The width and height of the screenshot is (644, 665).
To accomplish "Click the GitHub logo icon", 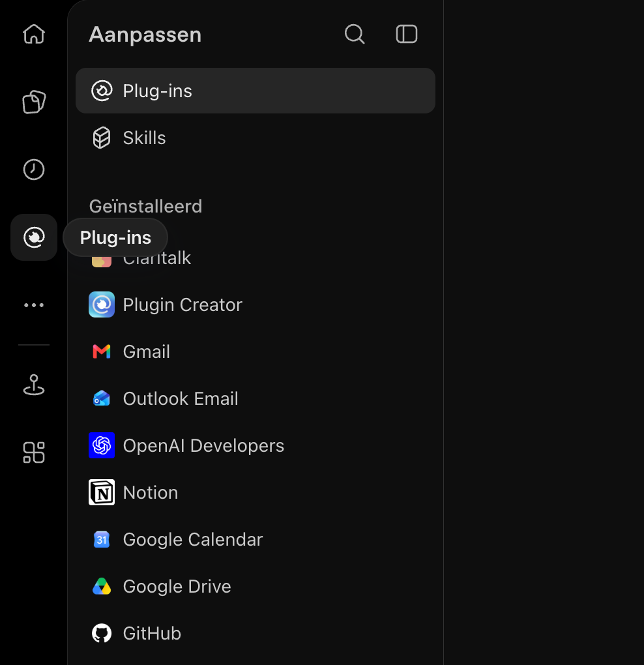I will click(102, 633).
